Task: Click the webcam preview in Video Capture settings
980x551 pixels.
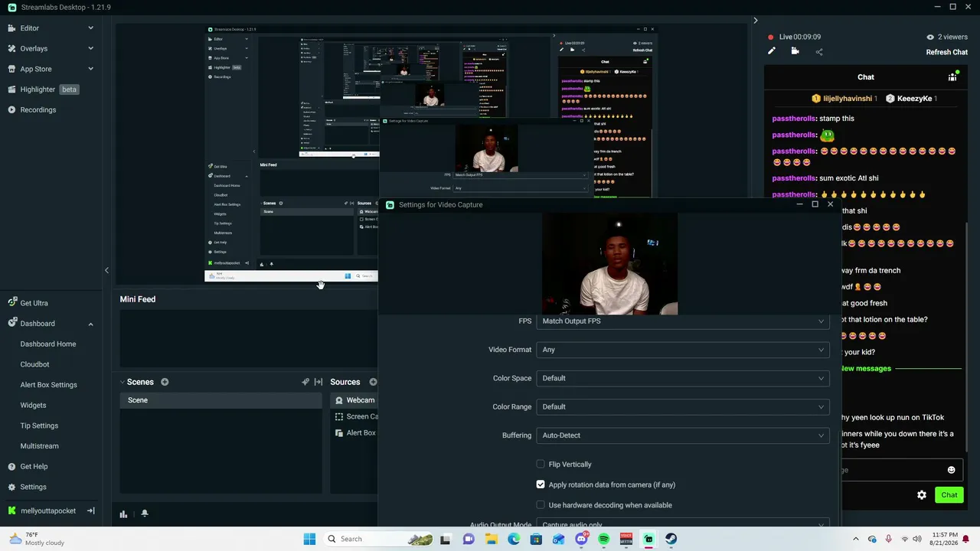Action: tap(609, 264)
